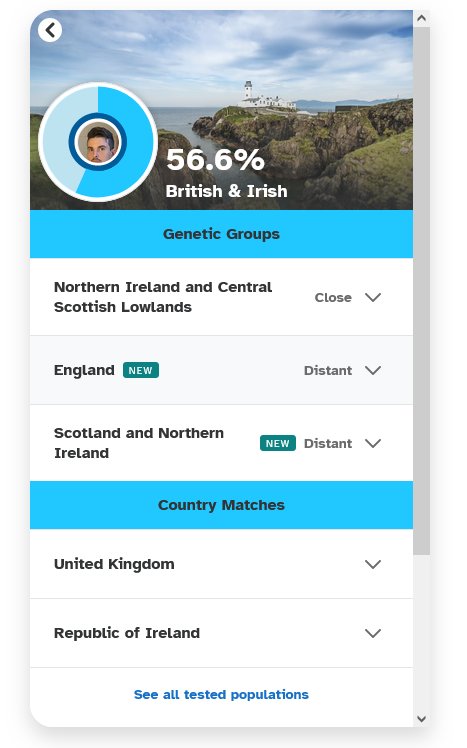Image resolution: width=467 pixels, height=748 pixels.
Task: Select the Country Matches header
Action: click(221, 505)
